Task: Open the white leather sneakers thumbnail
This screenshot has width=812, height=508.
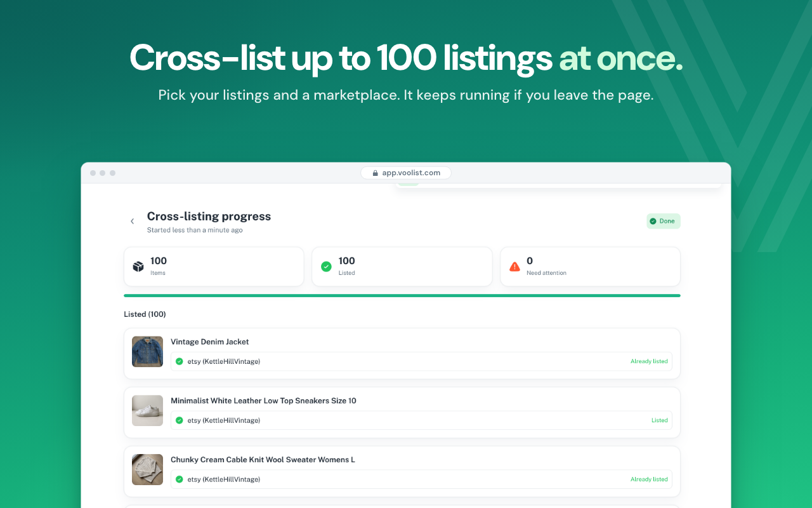Action: pyautogui.click(x=147, y=410)
